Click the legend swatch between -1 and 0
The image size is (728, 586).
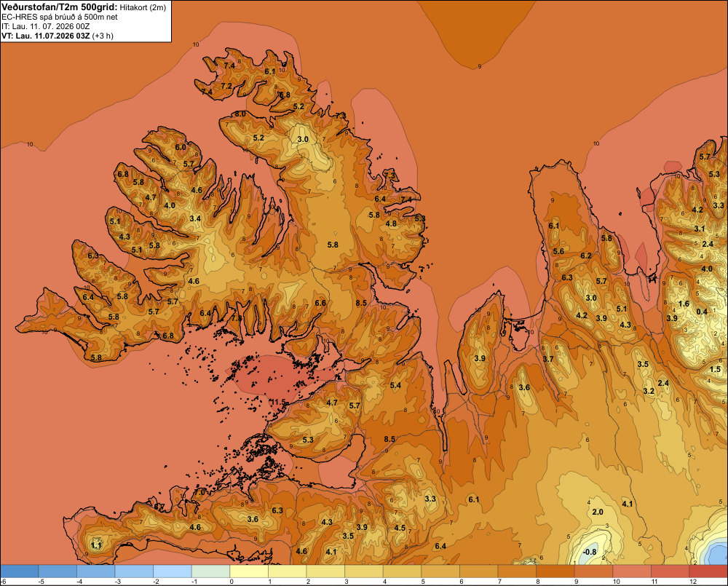point(211,571)
